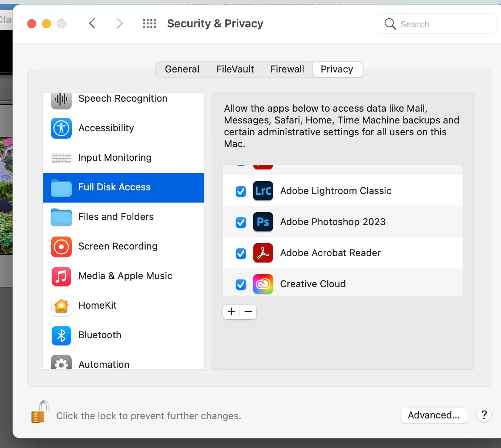Click the Bluetooth icon in sidebar
Screen dimensions: 501x448
[x=61, y=335]
